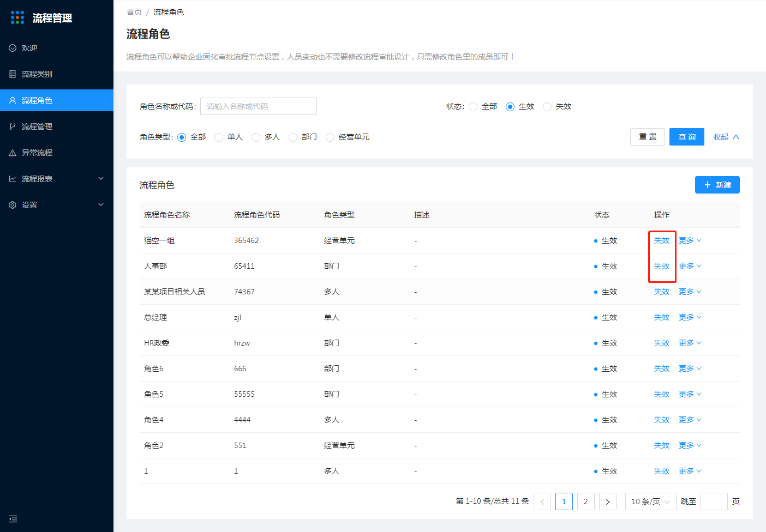This screenshot has height=532, width=766.
Task: Collapse filters via 收起 link
Action: click(x=726, y=137)
